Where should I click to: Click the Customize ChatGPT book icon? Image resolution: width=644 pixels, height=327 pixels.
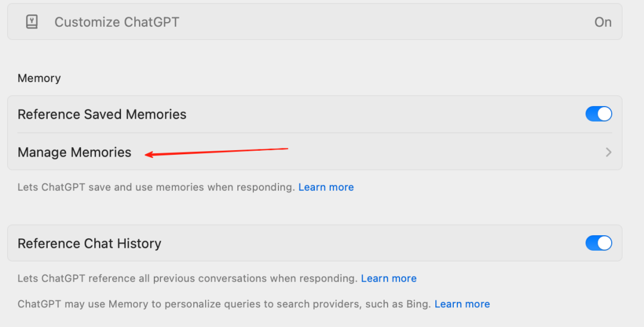tap(32, 22)
